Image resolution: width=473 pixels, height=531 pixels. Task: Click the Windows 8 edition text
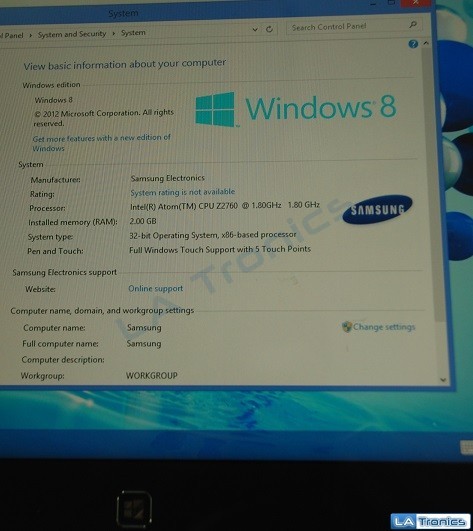pos(53,100)
